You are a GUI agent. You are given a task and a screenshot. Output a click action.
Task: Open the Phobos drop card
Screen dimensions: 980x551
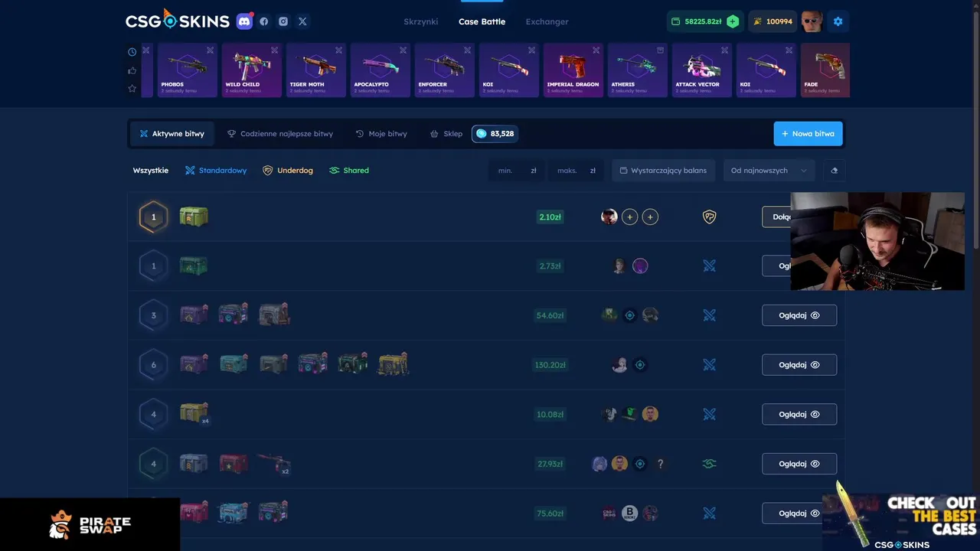[188, 70]
